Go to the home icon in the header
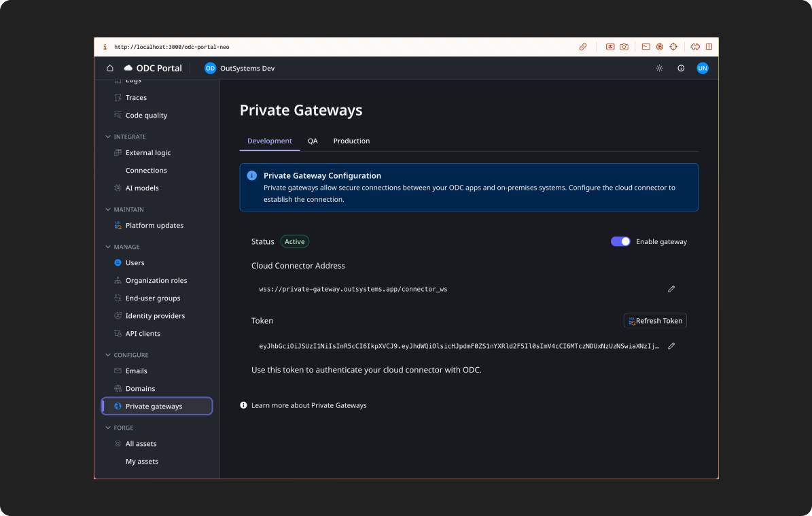 coord(110,68)
